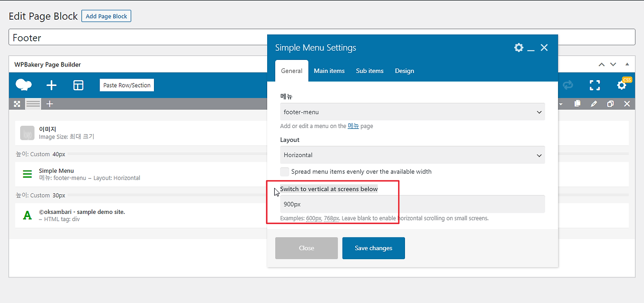
Task: Switch to the Main items tab
Action: (329, 71)
